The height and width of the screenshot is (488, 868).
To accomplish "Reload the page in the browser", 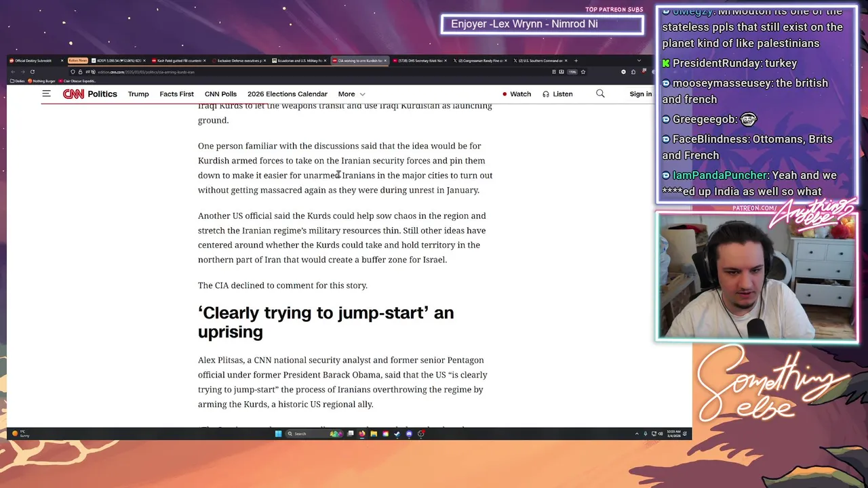I will pyautogui.click(x=32, y=72).
